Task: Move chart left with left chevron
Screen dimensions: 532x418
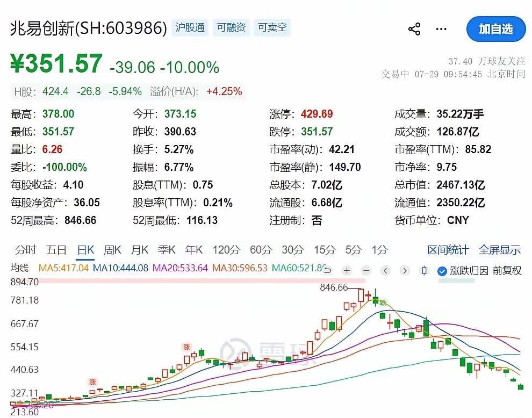Action: [x=385, y=270]
